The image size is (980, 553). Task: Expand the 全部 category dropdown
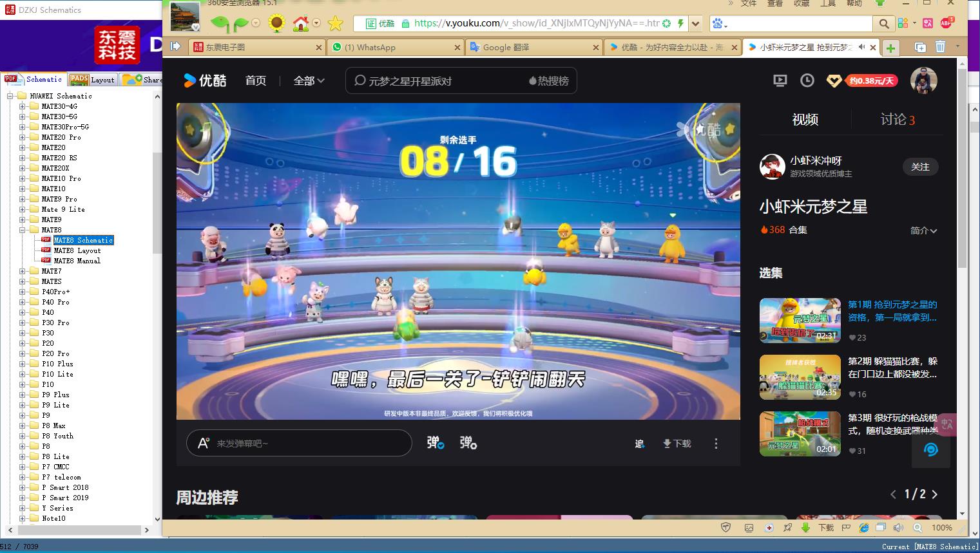(x=309, y=80)
